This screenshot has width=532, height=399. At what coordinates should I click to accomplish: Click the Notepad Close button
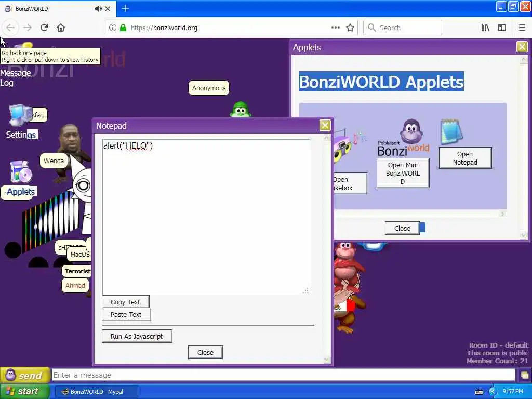click(205, 353)
